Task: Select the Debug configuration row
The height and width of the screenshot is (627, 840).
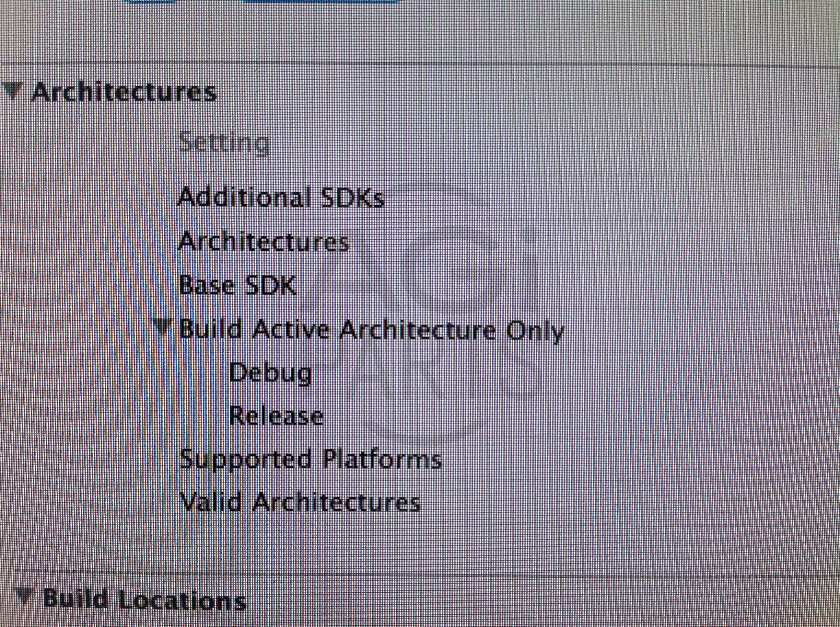Action: pyautogui.click(x=270, y=373)
